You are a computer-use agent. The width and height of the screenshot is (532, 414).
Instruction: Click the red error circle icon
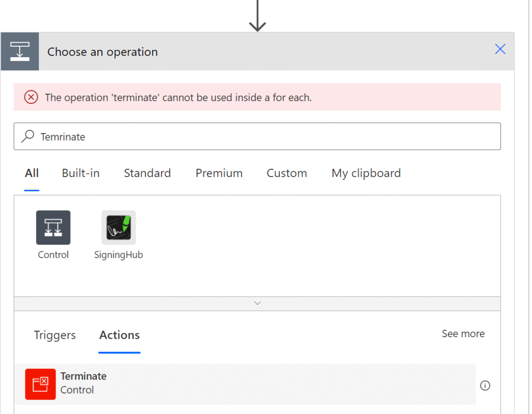pyautogui.click(x=31, y=97)
